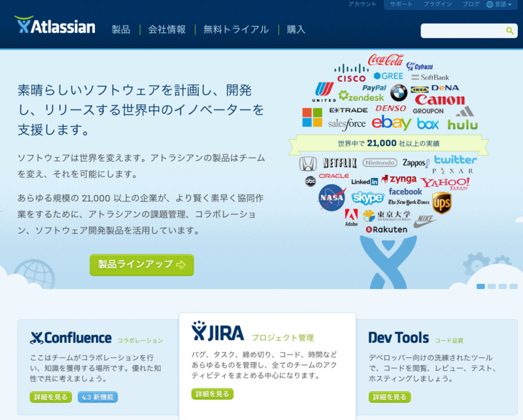Click the twitter logo
523x420 pixels.
(455, 160)
